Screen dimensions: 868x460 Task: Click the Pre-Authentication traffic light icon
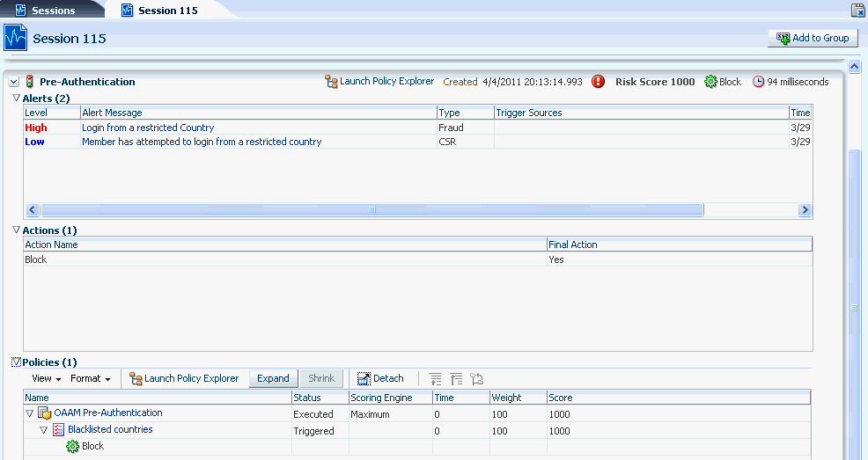pyautogui.click(x=30, y=82)
